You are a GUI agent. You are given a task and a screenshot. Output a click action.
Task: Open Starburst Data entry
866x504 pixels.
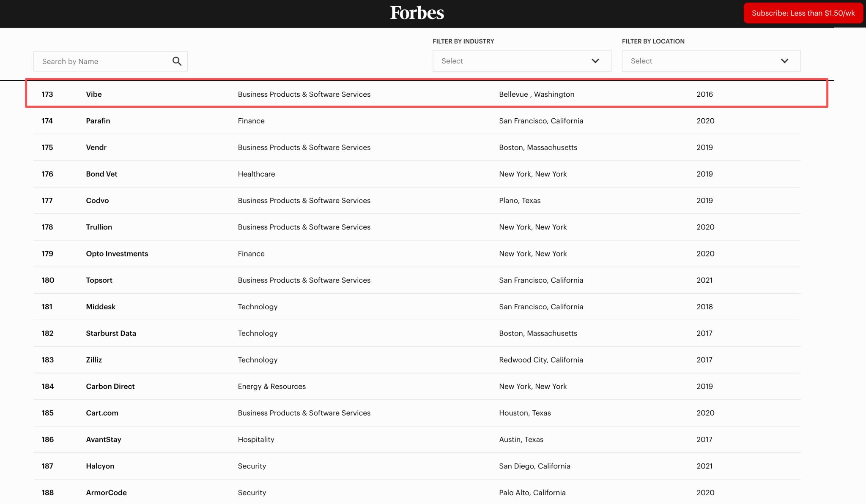click(x=111, y=333)
